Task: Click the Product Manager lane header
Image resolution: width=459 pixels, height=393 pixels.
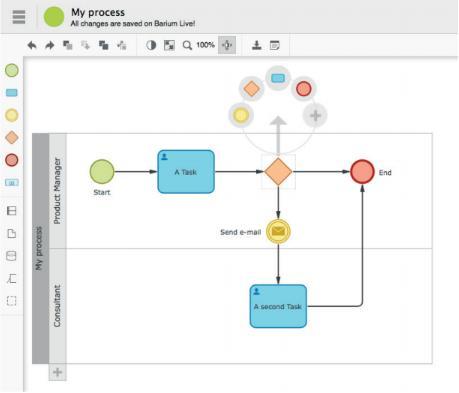Action: click(57, 191)
